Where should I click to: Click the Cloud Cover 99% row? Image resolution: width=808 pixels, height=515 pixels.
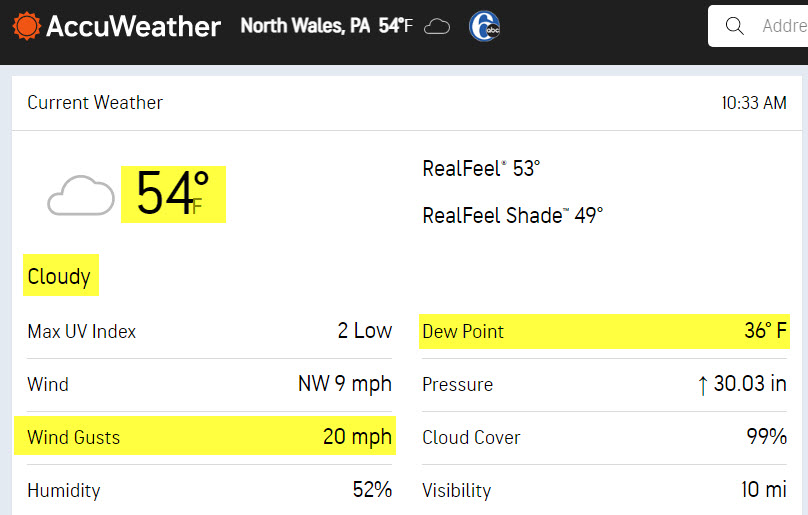point(604,437)
